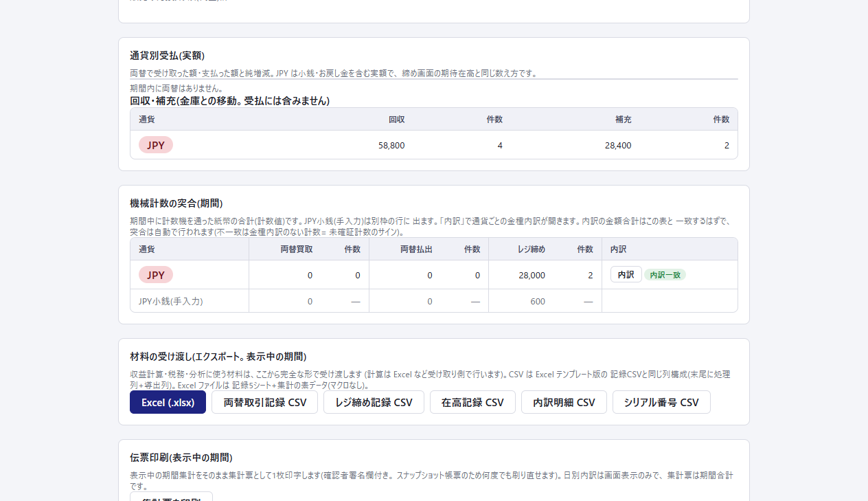Click 内訳 column header

(x=619, y=249)
